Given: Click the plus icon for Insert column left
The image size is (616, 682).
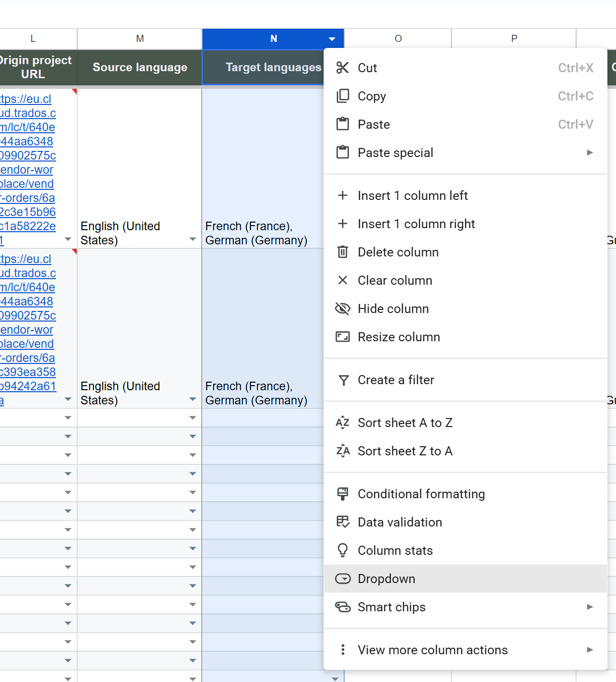Looking at the screenshot, I should 343,195.
